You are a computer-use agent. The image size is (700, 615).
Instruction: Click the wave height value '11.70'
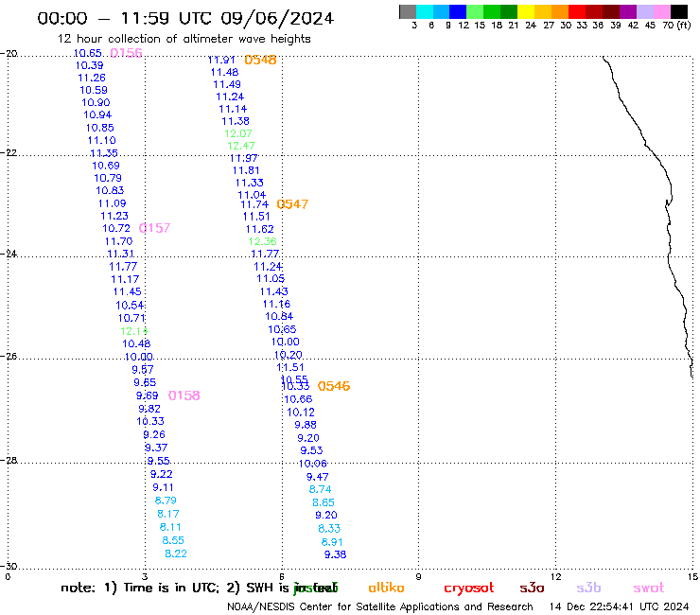pos(119,241)
